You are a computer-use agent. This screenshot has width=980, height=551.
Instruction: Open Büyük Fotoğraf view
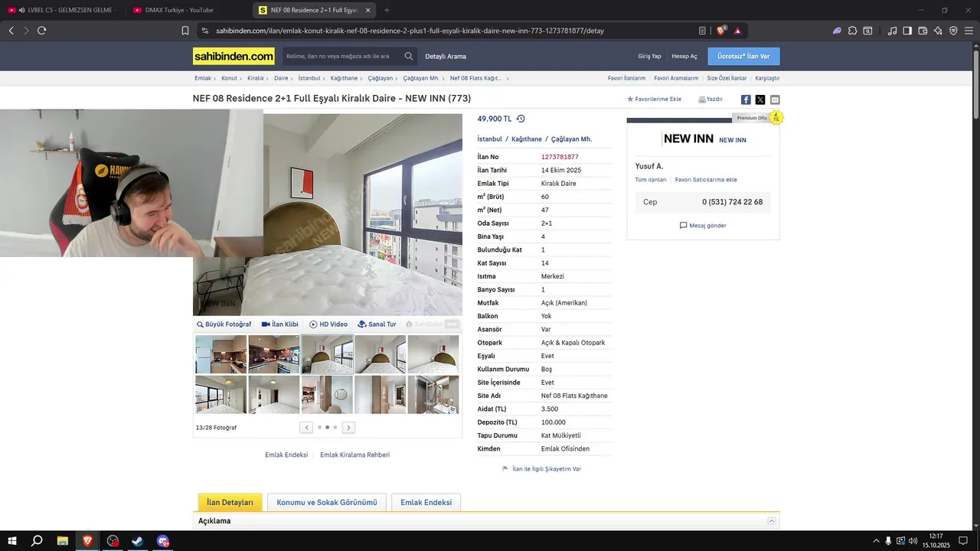(x=224, y=324)
